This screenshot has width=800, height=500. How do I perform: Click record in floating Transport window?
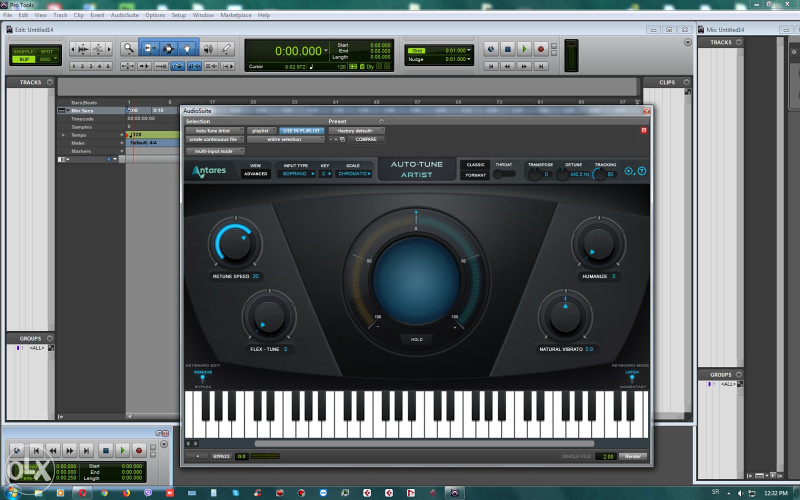coord(138,451)
